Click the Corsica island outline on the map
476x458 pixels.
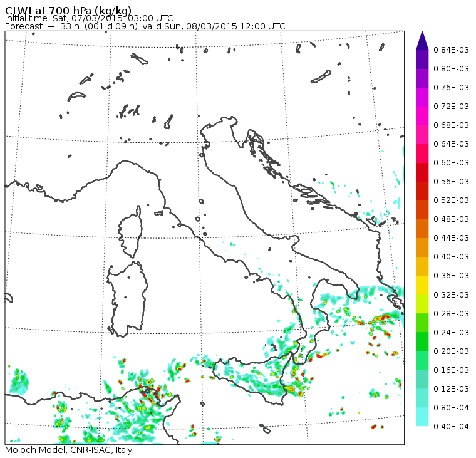(x=130, y=232)
